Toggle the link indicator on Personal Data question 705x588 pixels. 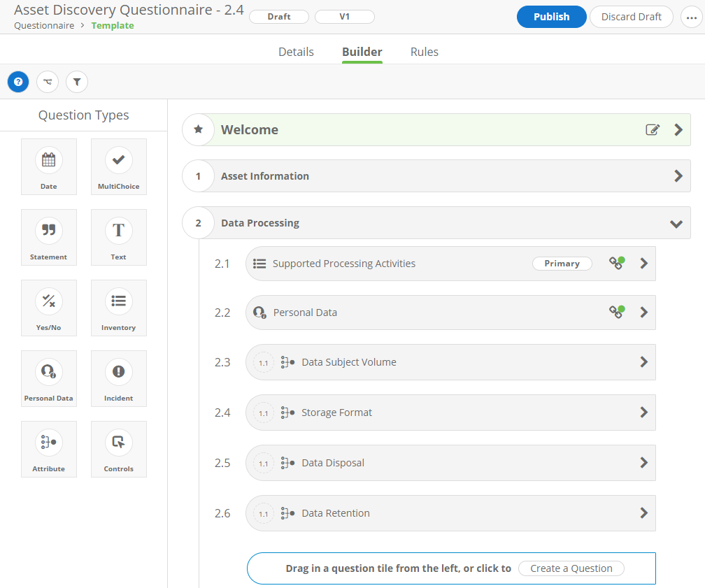click(x=616, y=313)
